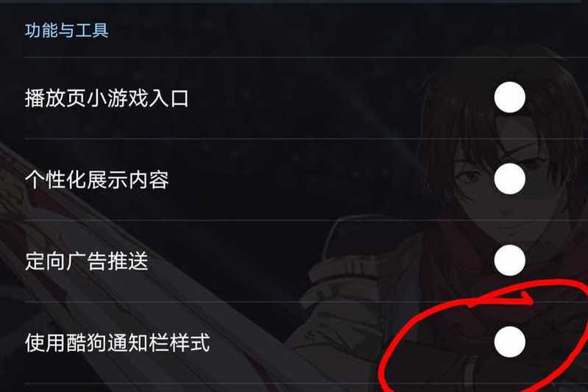Click the divider below 定向广告推送 row
This screenshot has width=588, height=392.
(x=306, y=302)
